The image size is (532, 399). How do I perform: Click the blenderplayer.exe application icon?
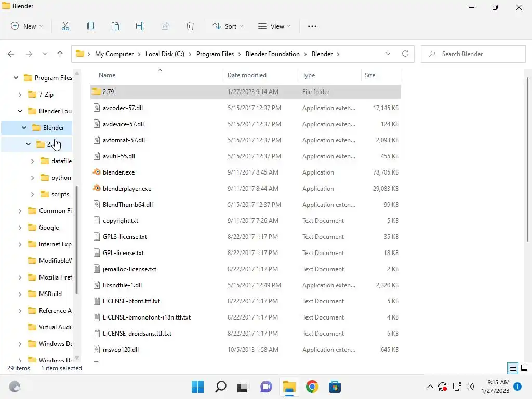pos(97,188)
